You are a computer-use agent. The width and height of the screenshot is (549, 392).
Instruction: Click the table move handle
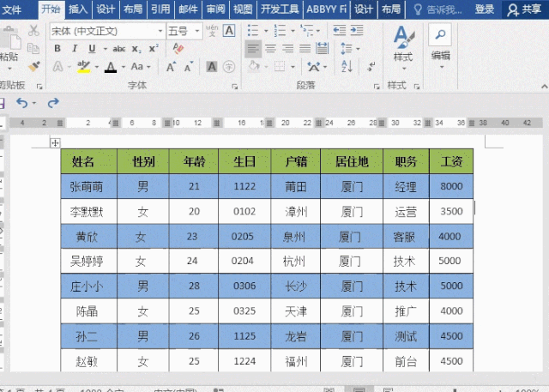click(x=55, y=142)
